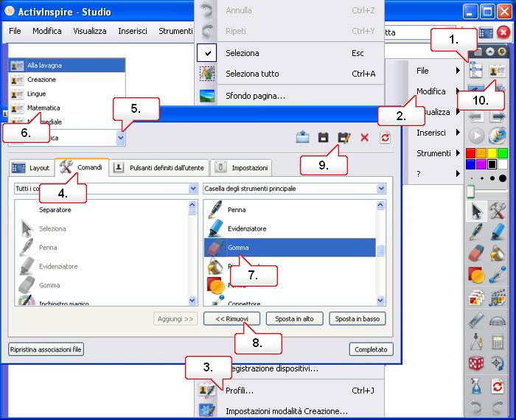Expand the File submenu arrow in toolbox menu
The width and height of the screenshot is (516, 420).
tap(458, 71)
